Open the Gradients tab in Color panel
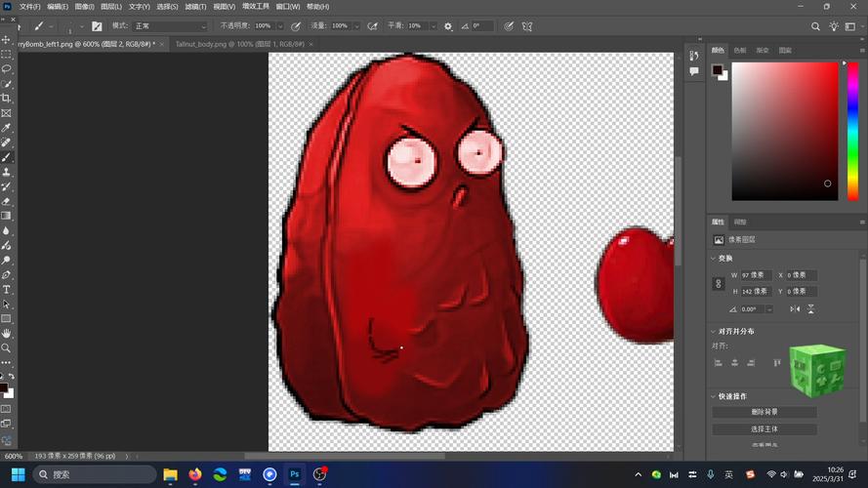Image resolution: width=868 pixels, height=488 pixels. tap(763, 51)
